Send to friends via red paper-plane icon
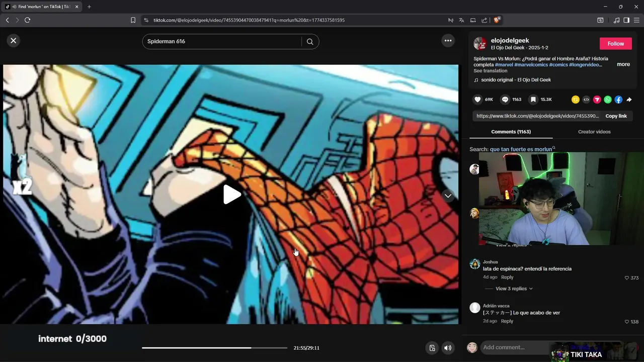The width and height of the screenshot is (644, 362). pyautogui.click(x=597, y=100)
